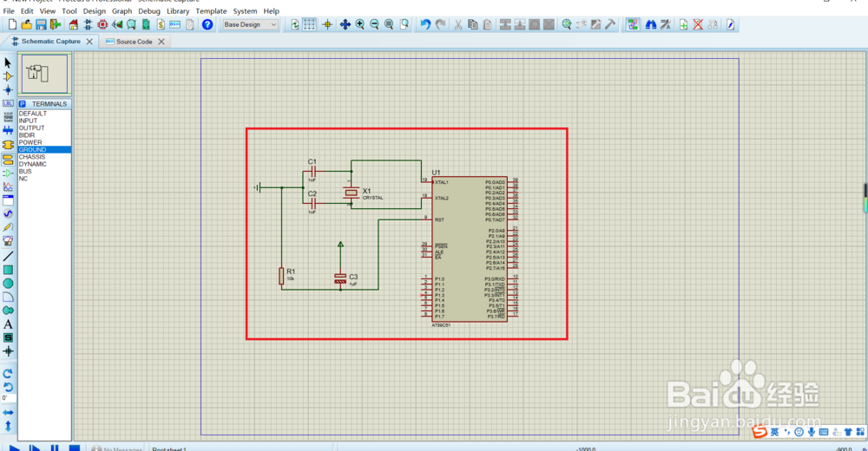Click the New Sheet icon with green plus
The width and height of the screenshot is (868, 451).
(684, 24)
